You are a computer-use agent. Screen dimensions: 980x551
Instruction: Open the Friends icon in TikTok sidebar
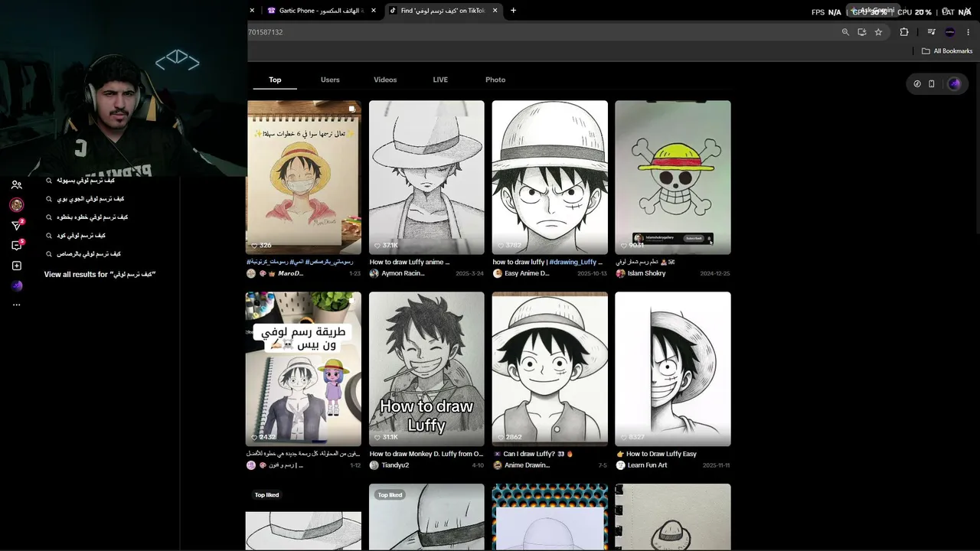click(16, 185)
